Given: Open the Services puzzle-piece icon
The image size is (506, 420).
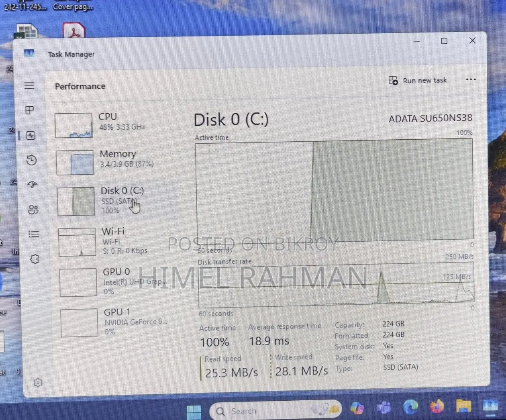Looking at the screenshot, I should tap(35, 259).
